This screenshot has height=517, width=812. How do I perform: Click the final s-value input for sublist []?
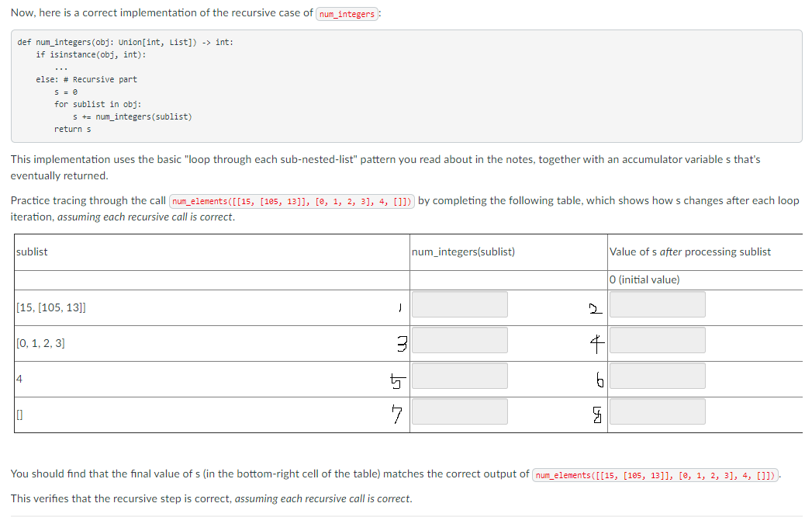coord(657,411)
